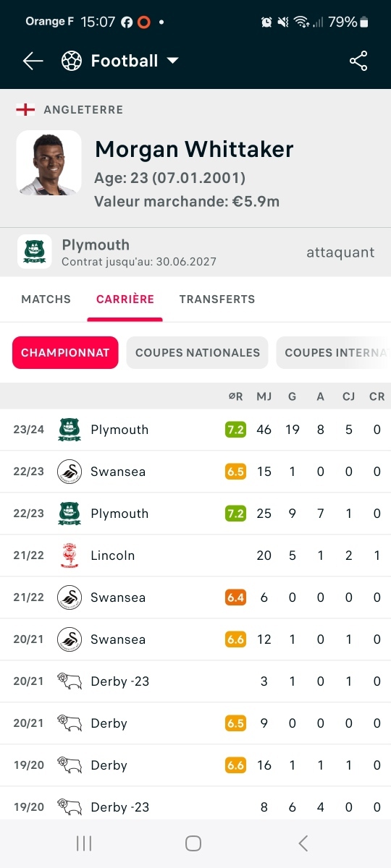Select the COUPES INTERNATIONALES filter chip
This screenshot has width=391, height=868.
(x=334, y=353)
